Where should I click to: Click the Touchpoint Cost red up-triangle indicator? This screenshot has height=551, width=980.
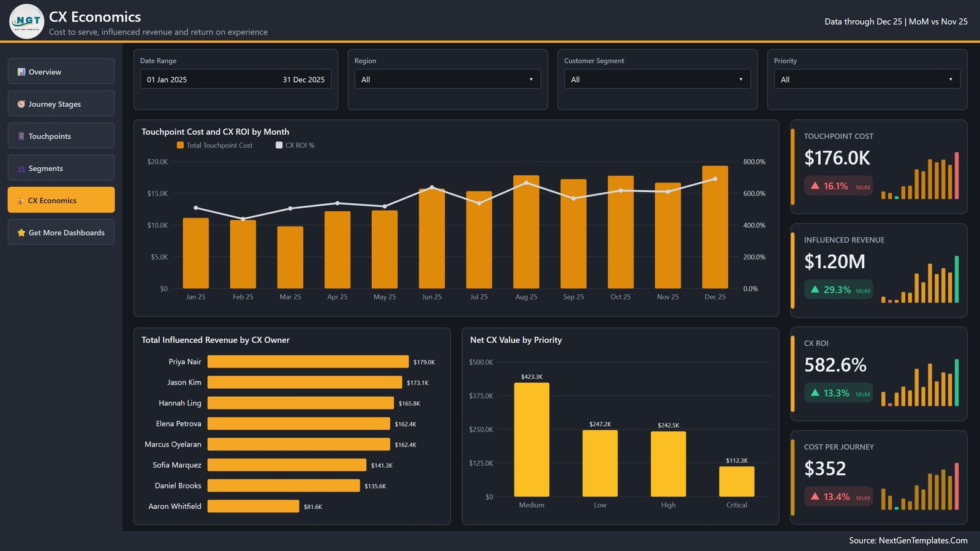click(x=815, y=186)
